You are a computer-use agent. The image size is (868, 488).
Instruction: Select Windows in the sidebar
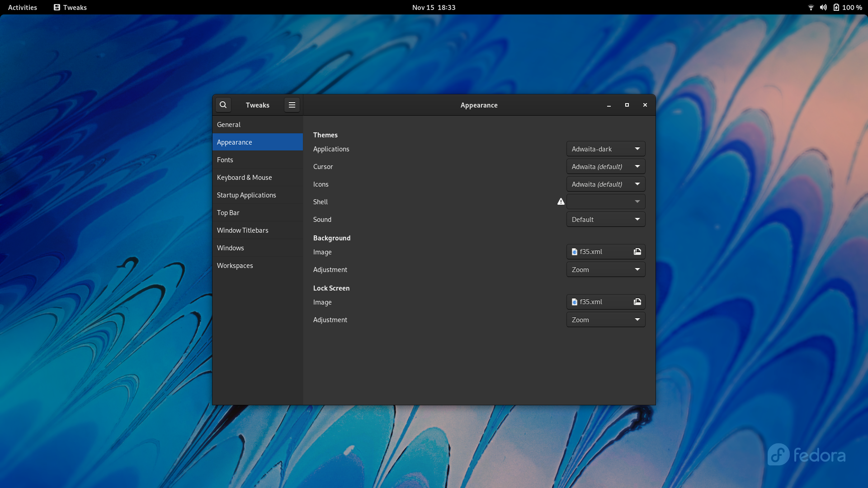(x=258, y=248)
